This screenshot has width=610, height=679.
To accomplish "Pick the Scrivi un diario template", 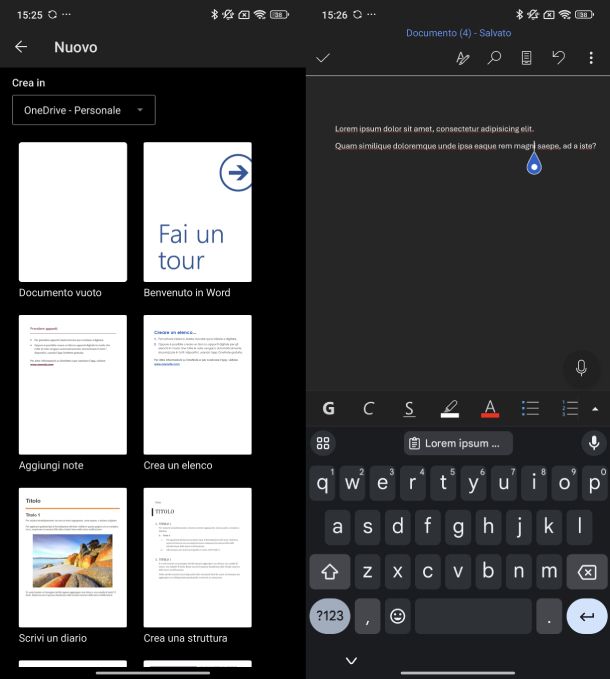I will (73, 557).
